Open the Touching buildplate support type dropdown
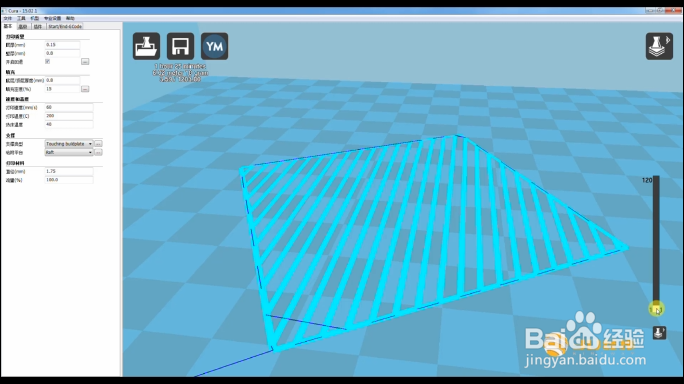Viewport: 684px width, 384px height. 69,144
